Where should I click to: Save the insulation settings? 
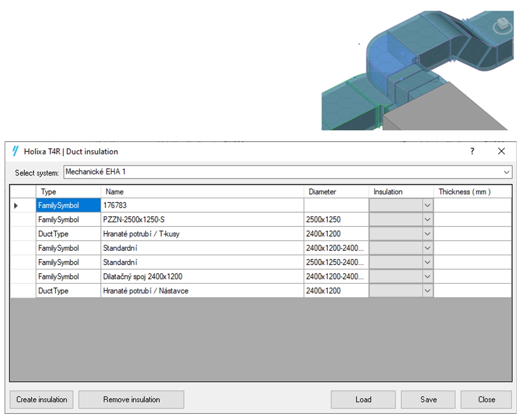(x=428, y=400)
